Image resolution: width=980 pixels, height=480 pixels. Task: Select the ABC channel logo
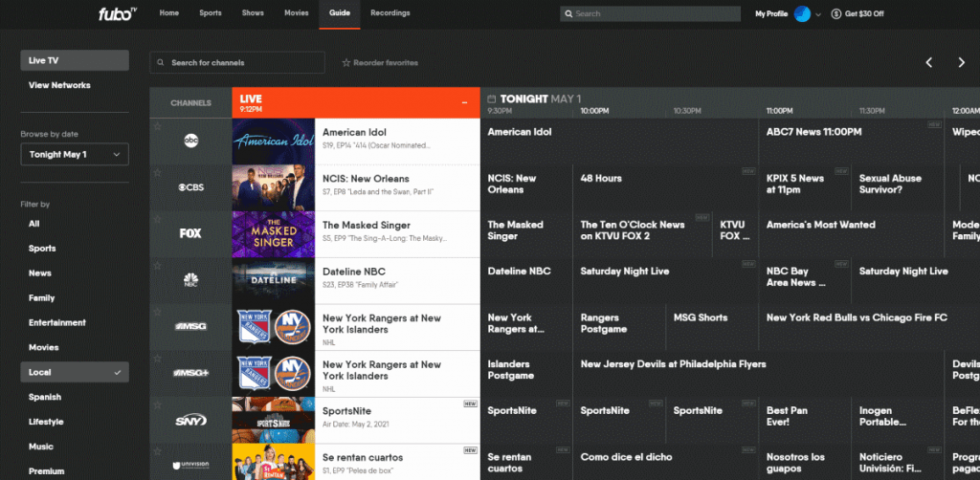(190, 142)
